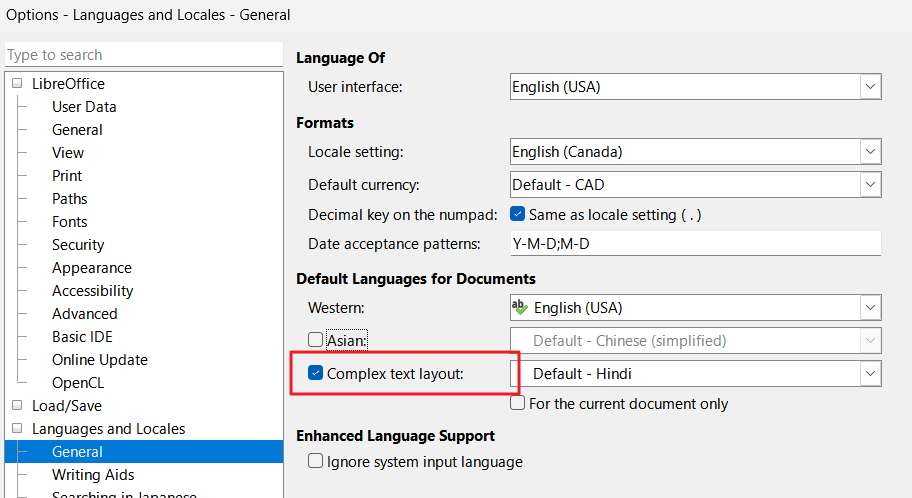Click the Languages and Locales label

[108, 429]
